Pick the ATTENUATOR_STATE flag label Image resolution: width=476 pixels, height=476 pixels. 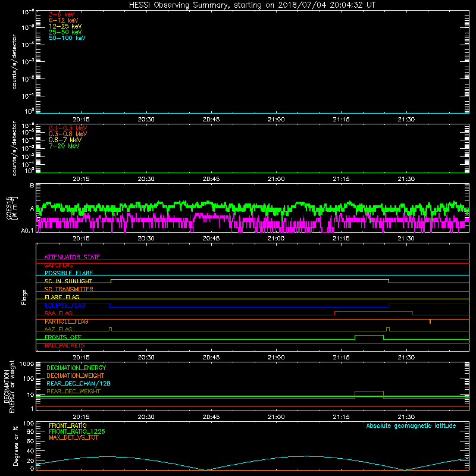(72, 257)
